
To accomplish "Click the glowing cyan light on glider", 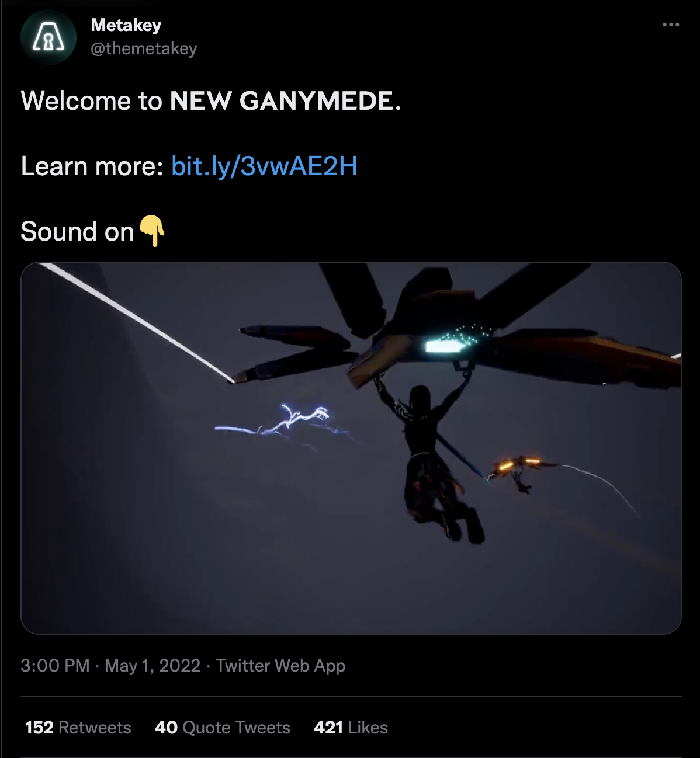I will (x=447, y=346).
